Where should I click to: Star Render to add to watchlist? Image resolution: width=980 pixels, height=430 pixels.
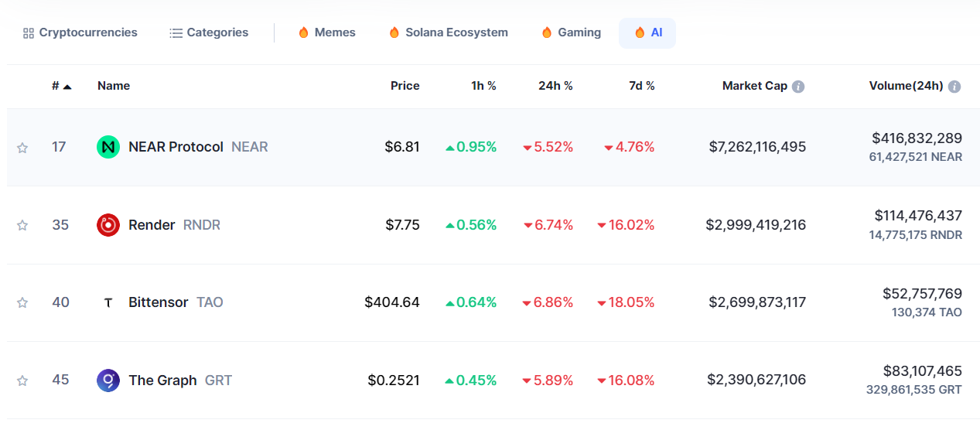click(x=22, y=225)
